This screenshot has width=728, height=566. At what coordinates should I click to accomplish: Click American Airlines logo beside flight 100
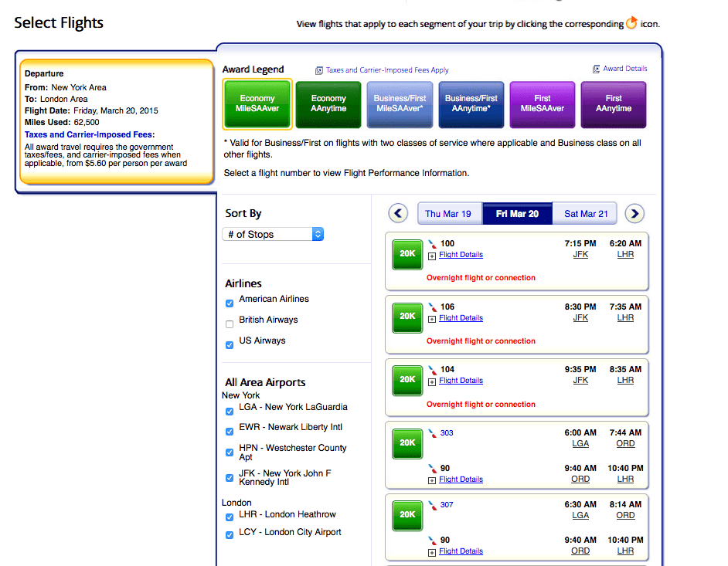tap(432, 243)
